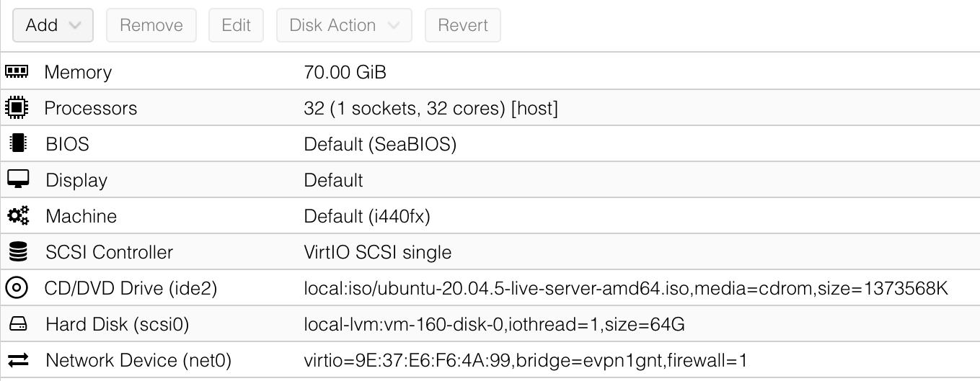Click the Memory RAM icon

coord(17,72)
